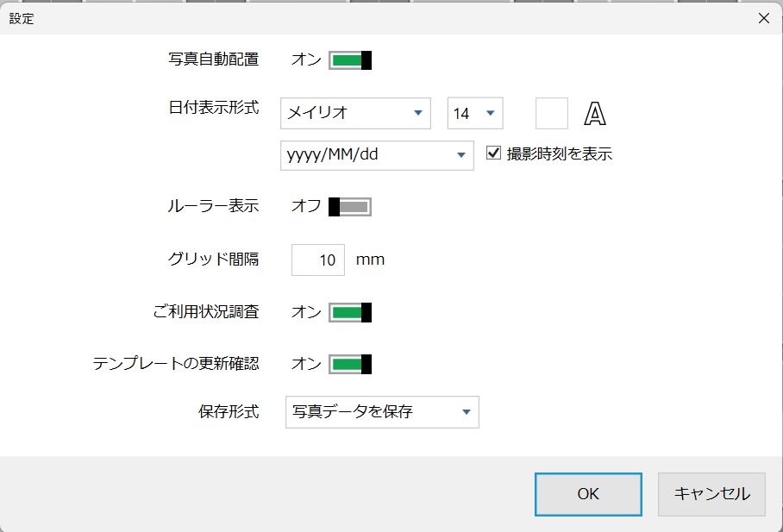Pick the date text color swatch
Image resolution: width=783 pixels, height=532 pixels.
coord(552,113)
